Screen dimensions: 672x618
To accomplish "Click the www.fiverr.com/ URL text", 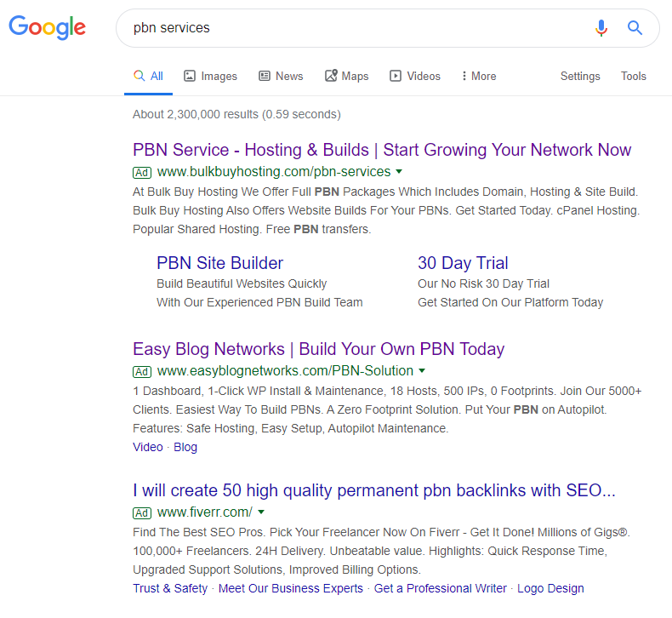I will [205, 512].
